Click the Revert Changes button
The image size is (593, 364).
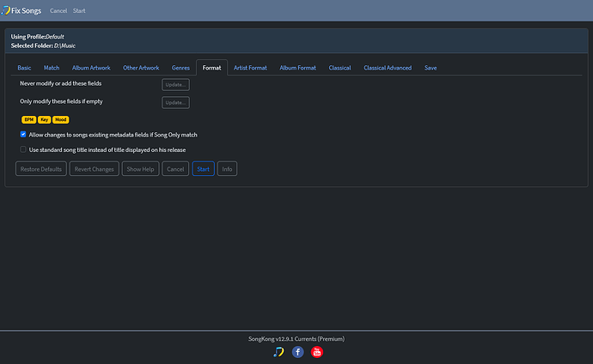95,169
